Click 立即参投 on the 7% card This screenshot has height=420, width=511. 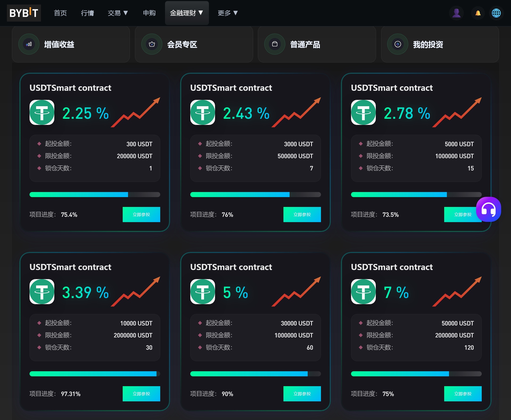463,394
